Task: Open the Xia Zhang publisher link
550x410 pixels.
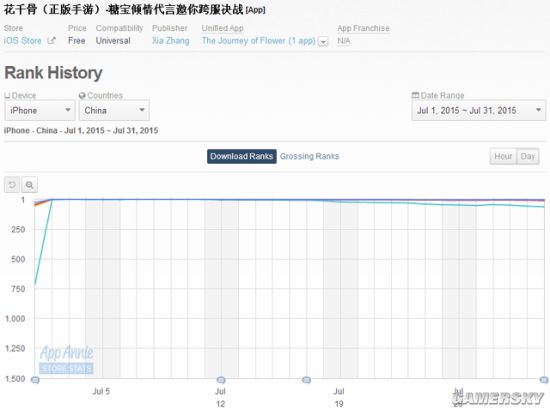Action: 170,41
